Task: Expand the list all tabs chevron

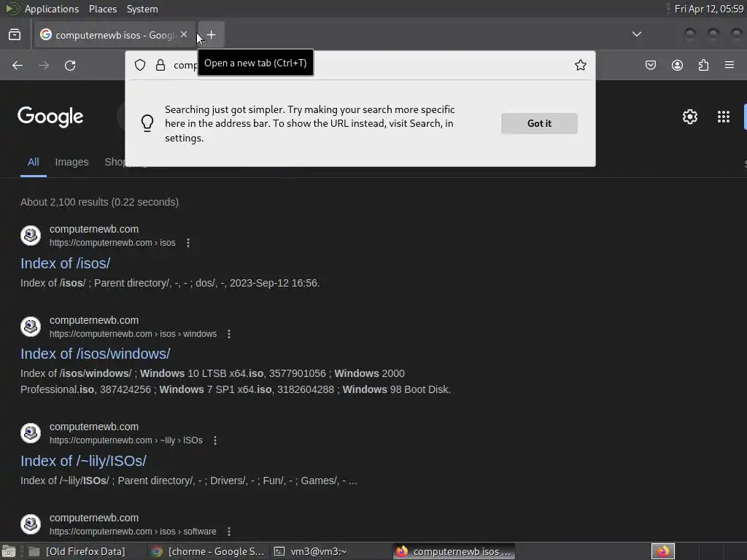Action: coord(636,34)
